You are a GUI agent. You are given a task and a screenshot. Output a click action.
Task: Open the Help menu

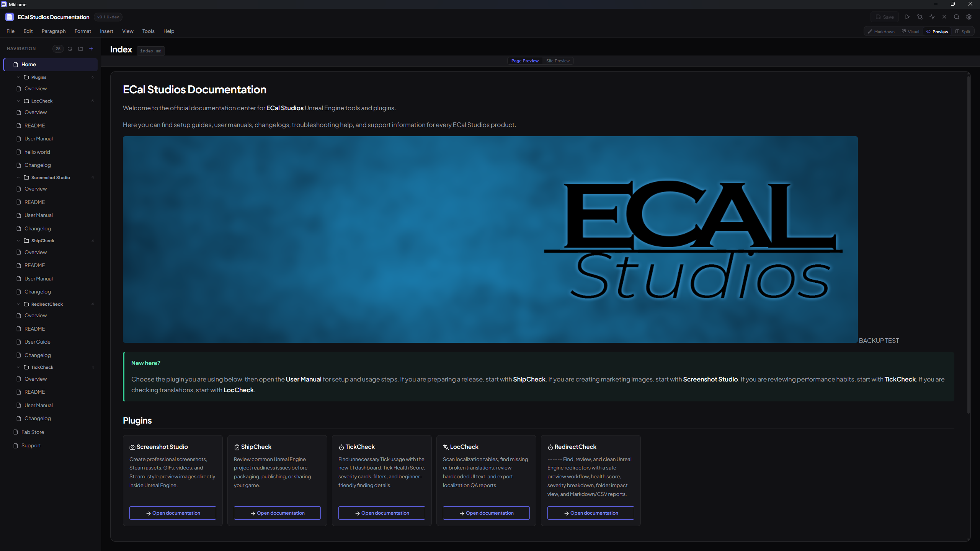click(168, 31)
